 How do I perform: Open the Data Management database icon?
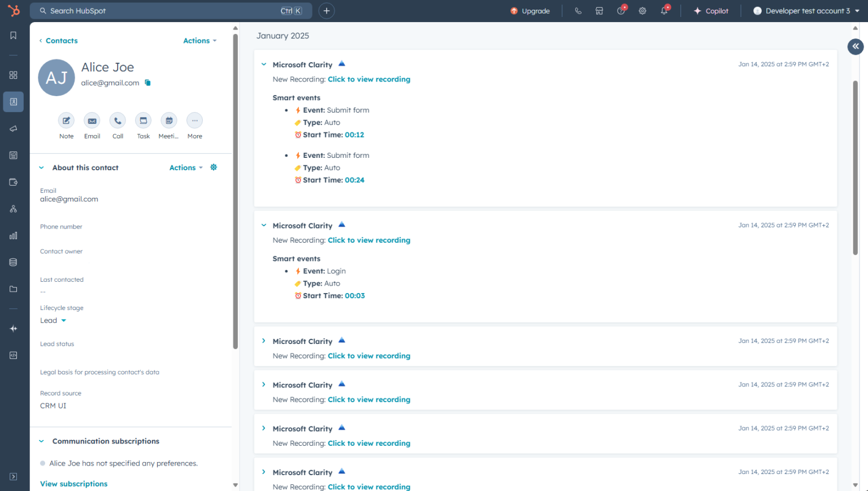pos(13,262)
